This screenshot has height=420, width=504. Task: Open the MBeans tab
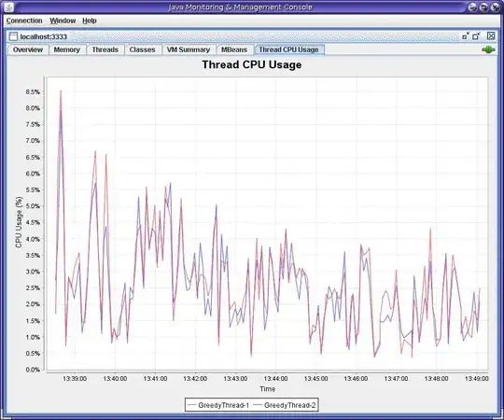tap(234, 49)
